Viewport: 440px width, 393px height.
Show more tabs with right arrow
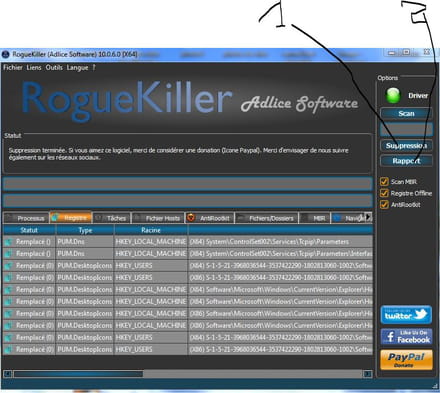[368, 217]
